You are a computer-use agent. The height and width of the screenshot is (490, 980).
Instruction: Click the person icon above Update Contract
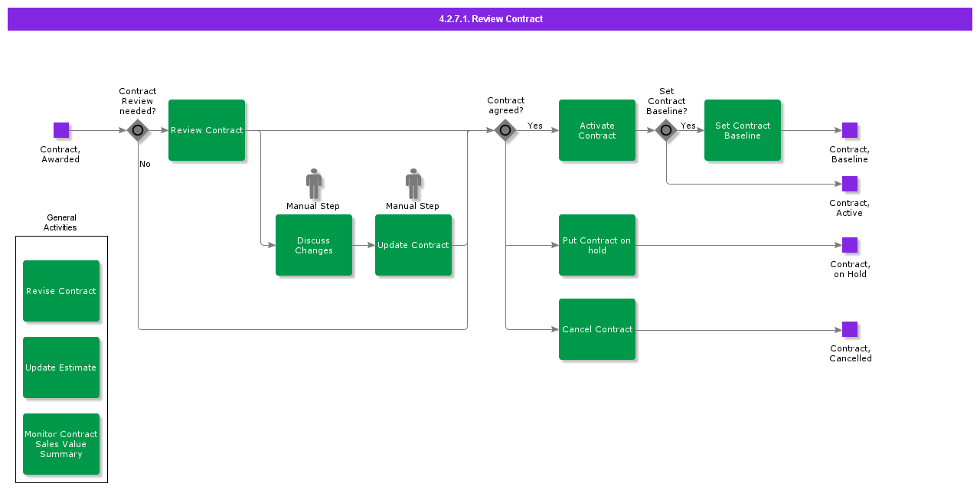pos(413,184)
